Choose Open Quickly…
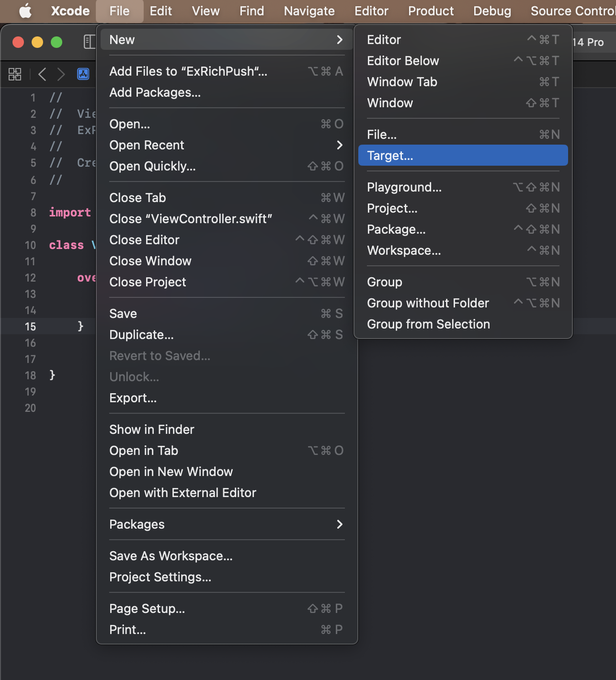 tap(227, 166)
